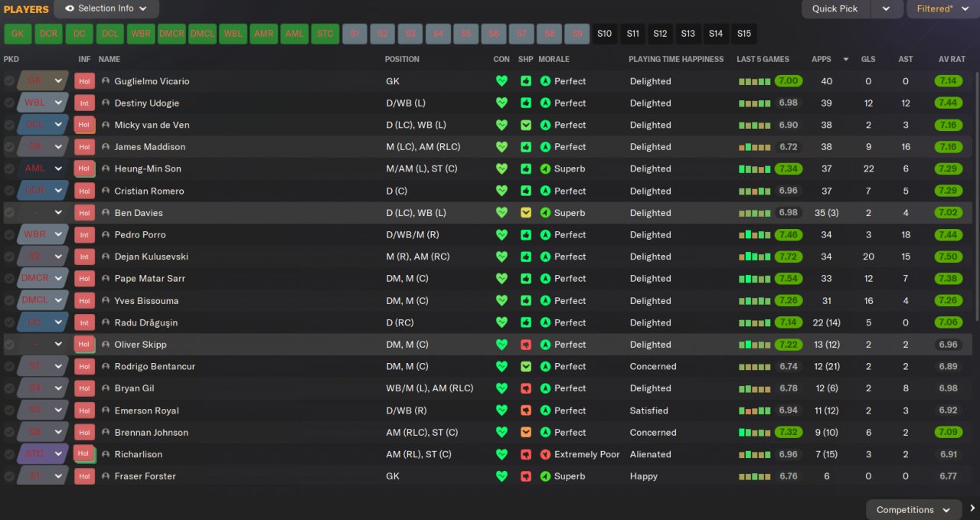The width and height of the screenshot is (980, 520).
Task: Click the eye icon in Selection Info
Action: pyautogui.click(x=70, y=8)
